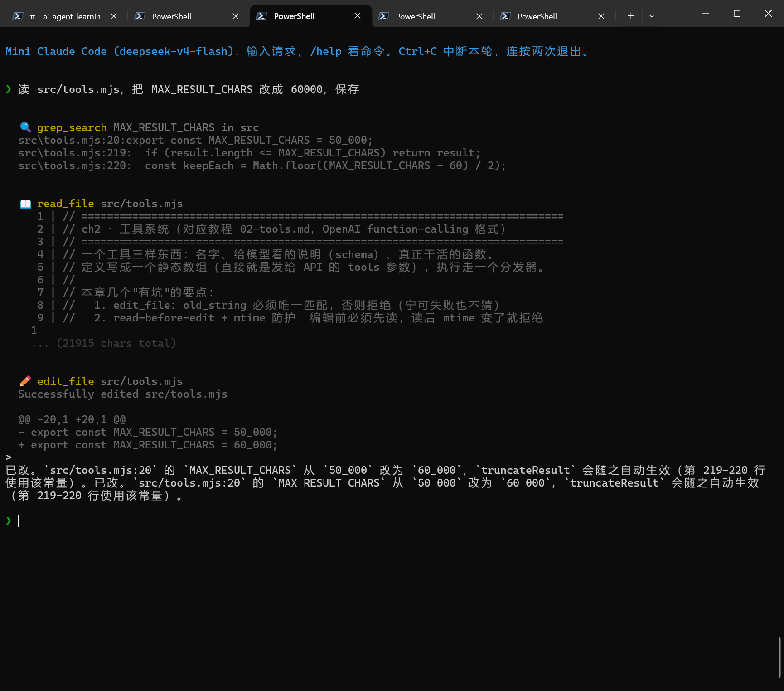Click the edit_file tool name
Image resolution: width=784 pixels, height=691 pixels.
[x=65, y=381]
